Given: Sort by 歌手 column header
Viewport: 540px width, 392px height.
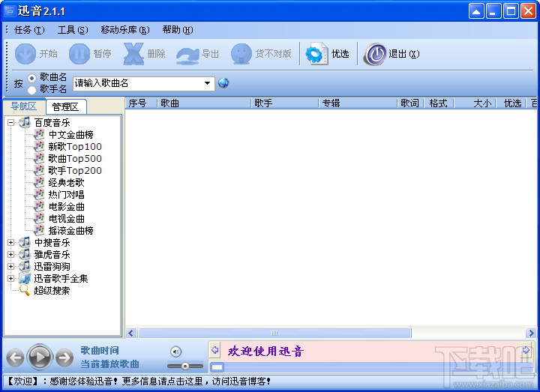Looking at the screenshot, I should click(284, 103).
